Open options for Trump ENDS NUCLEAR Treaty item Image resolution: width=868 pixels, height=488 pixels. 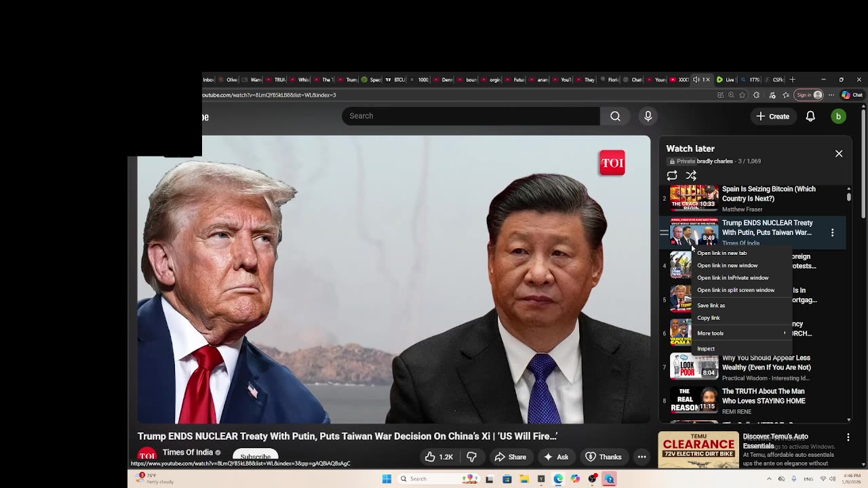[833, 232]
